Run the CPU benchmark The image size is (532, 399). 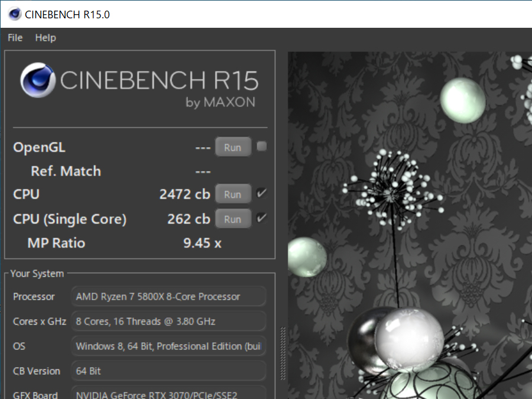[232, 194]
